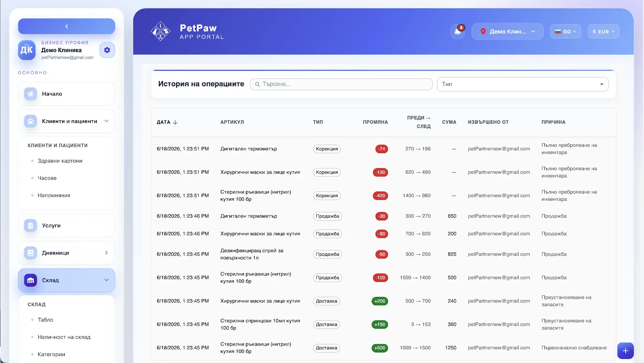Open Наличност на склад page
This screenshot has height=363, width=644.
[x=64, y=337]
